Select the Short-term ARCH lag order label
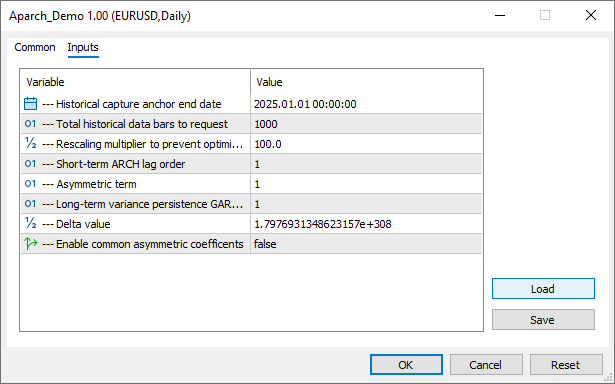Viewport: 615px width, 384px height. click(x=113, y=164)
